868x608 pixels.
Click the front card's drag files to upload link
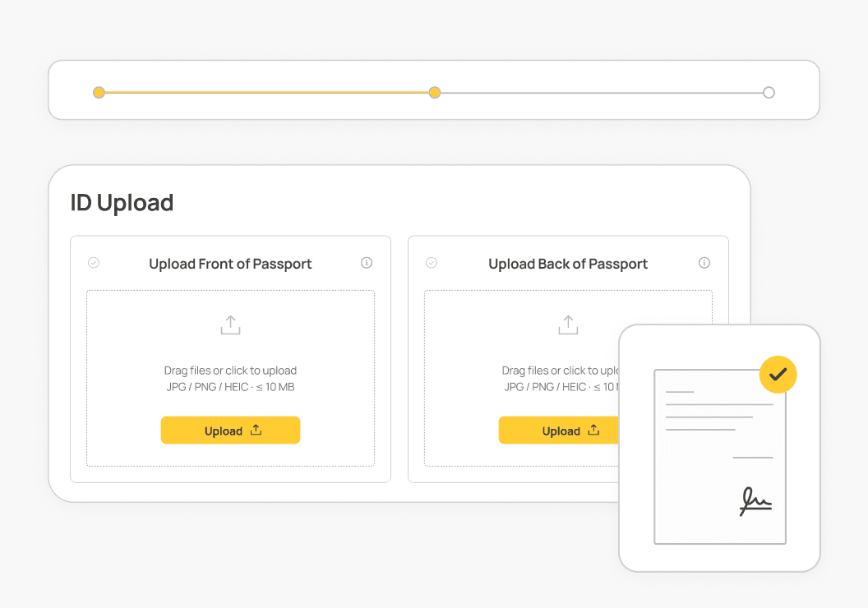point(230,370)
